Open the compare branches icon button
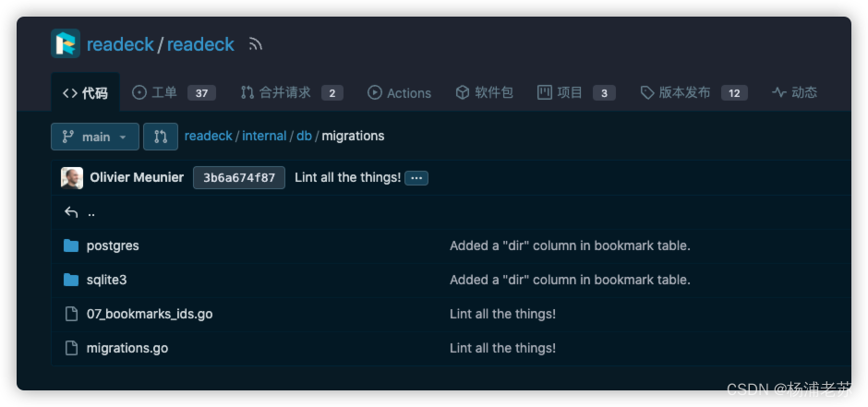The image size is (868, 407). (161, 137)
